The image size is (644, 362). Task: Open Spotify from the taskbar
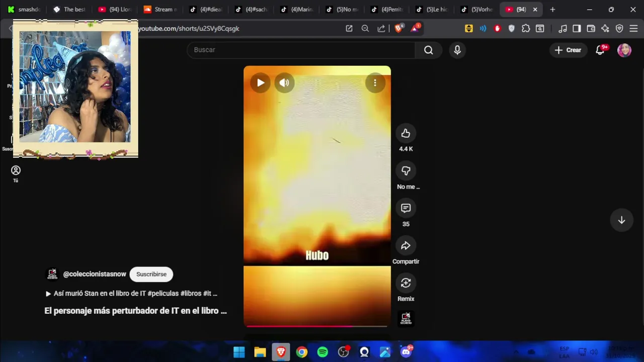pyautogui.click(x=323, y=352)
